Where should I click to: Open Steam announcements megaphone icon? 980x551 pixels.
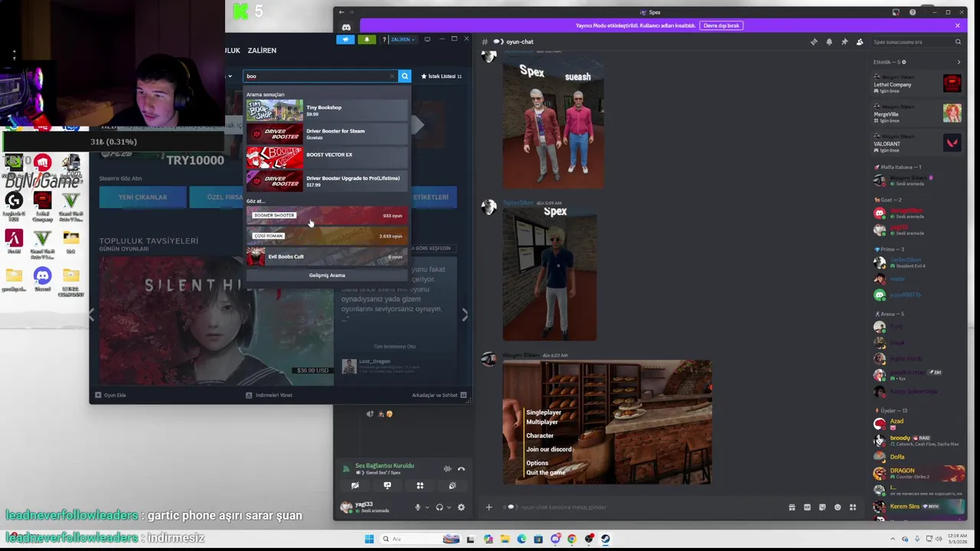[345, 39]
